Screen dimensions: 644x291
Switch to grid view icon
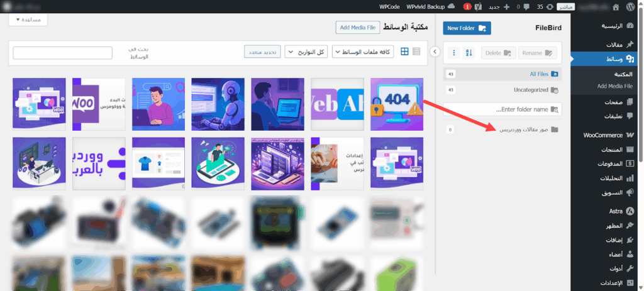[x=404, y=52]
